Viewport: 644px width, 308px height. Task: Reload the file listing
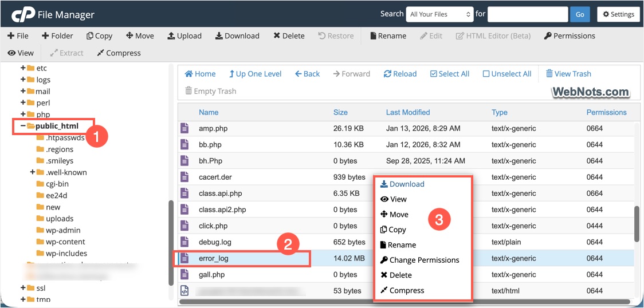[x=400, y=74]
